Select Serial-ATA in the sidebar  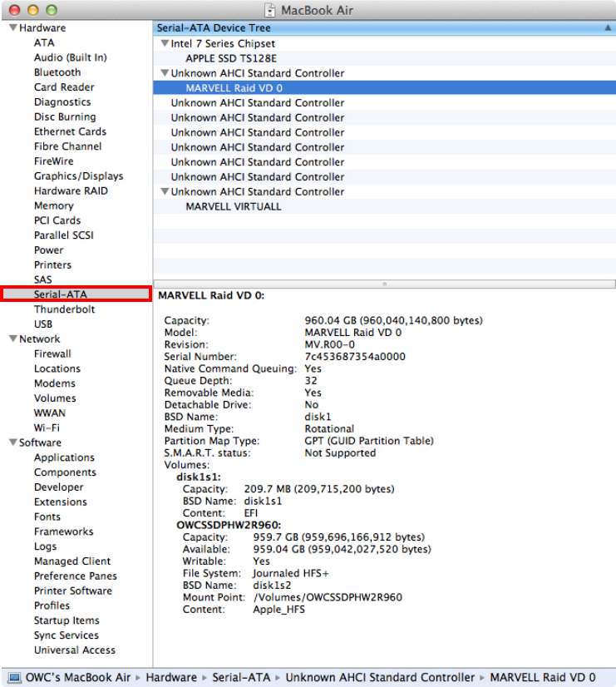[76, 294]
